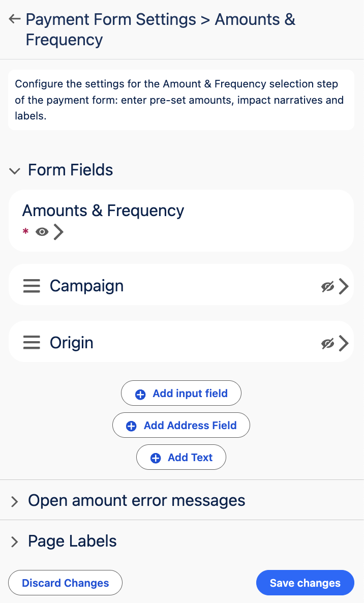Toggle visibility of Amounts & Frequency field
Image resolution: width=364 pixels, height=603 pixels.
42,232
